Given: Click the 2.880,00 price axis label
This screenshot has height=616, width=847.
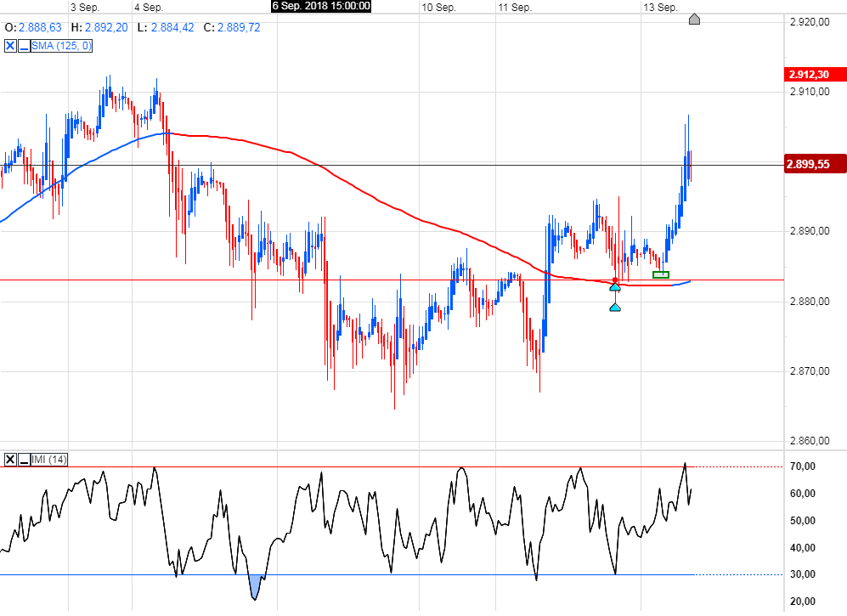Looking at the screenshot, I should [x=809, y=302].
